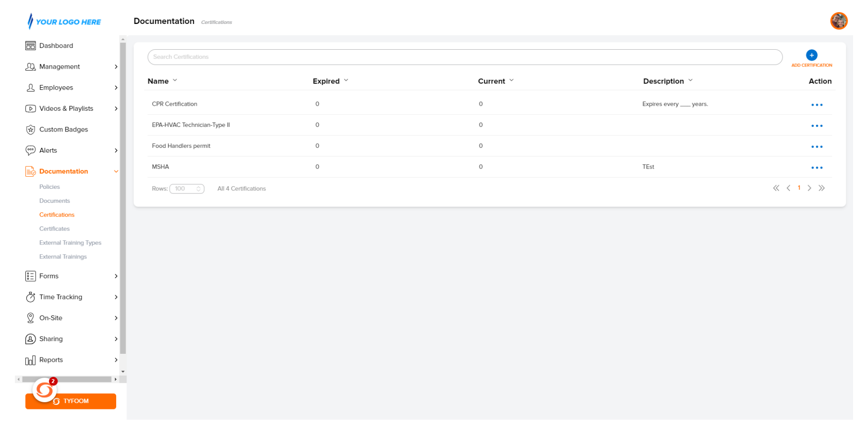Click the Dashboard icon in sidebar
This screenshot has width=868, height=427.
click(x=30, y=46)
